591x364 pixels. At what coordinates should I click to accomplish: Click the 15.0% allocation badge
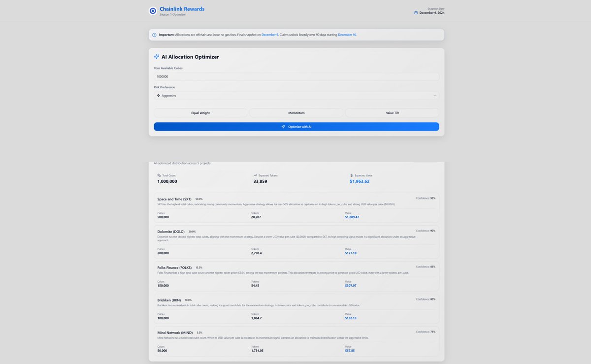click(x=199, y=267)
